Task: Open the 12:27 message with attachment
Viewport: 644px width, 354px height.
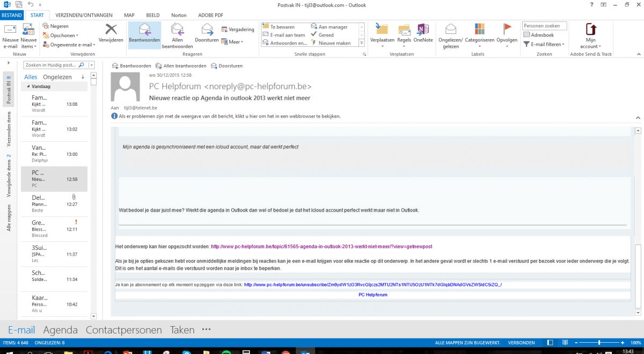Action: (54, 204)
